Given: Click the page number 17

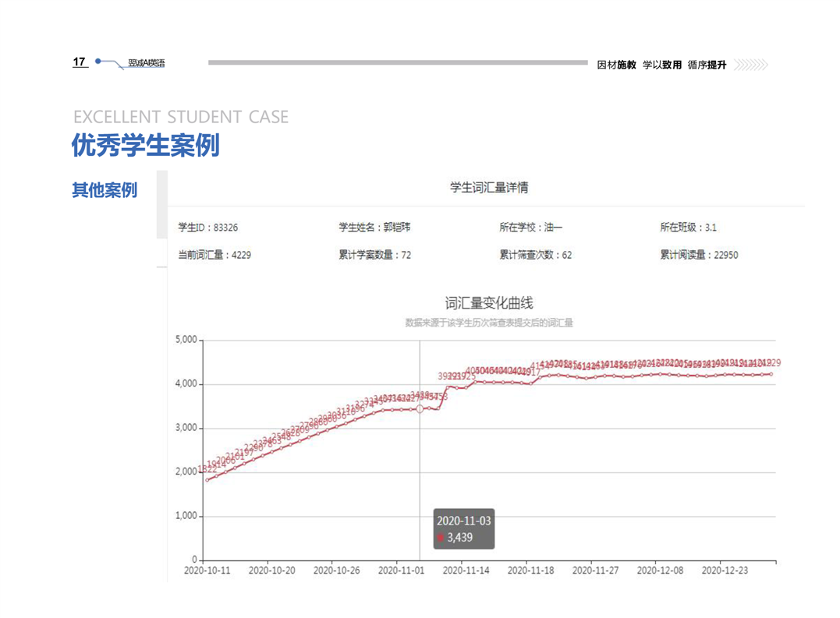Looking at the screenshot, I should pos(79,62).
